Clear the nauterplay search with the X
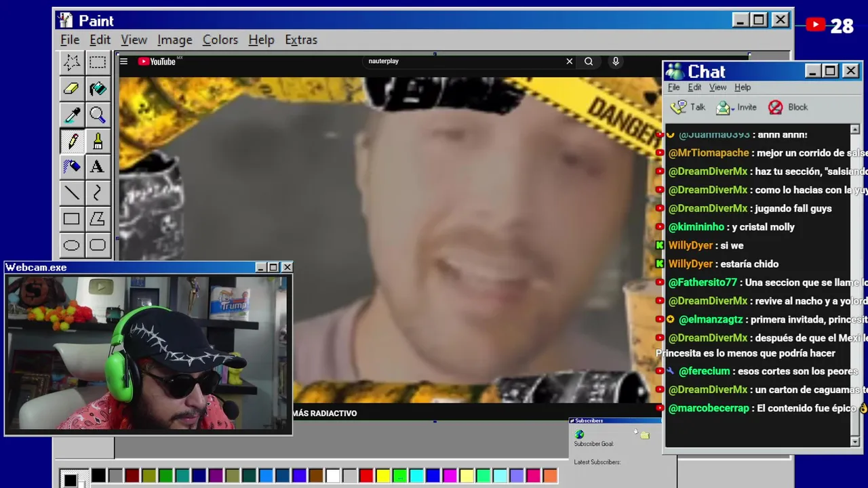The width and height of the screenshot is (868, 488). (x=570, y=61)
